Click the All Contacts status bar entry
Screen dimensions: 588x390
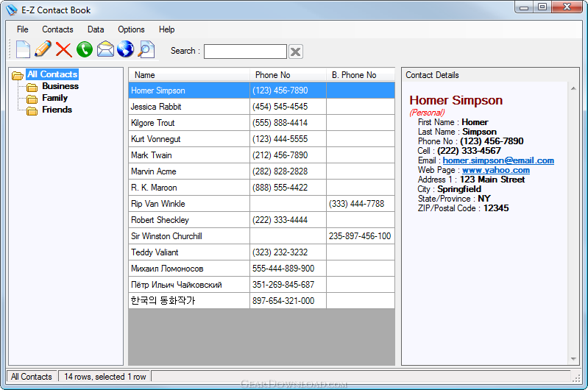(32, 377)
